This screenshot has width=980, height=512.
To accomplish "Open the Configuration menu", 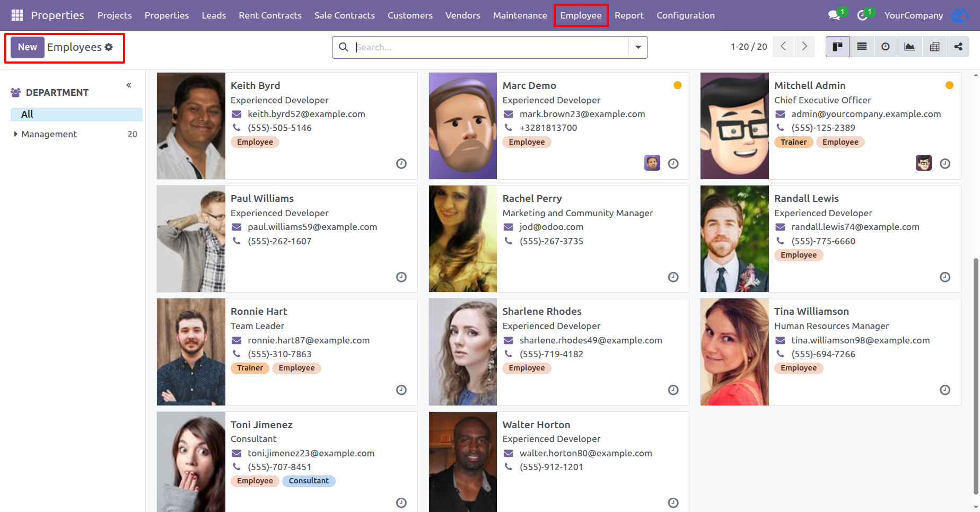I will [685, 15].
